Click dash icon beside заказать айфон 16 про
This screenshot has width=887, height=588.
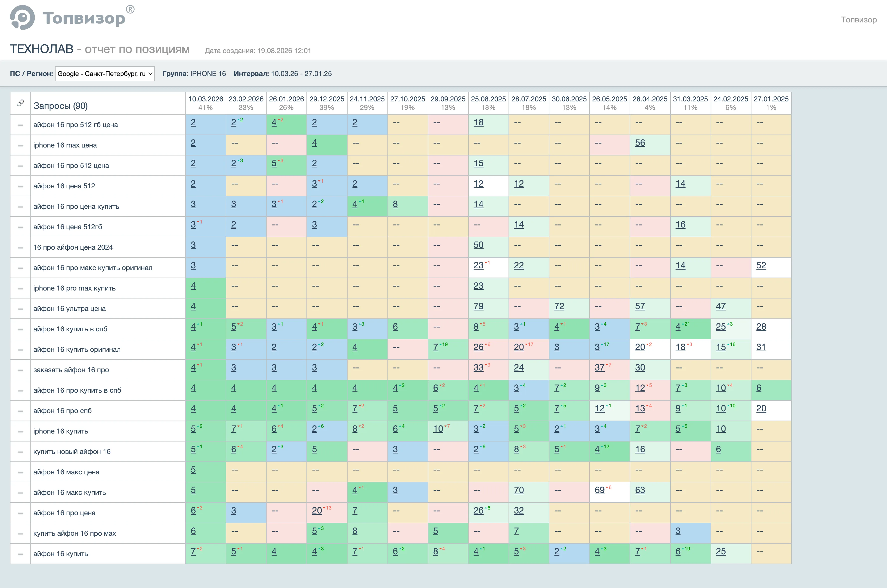click(21, 370)
